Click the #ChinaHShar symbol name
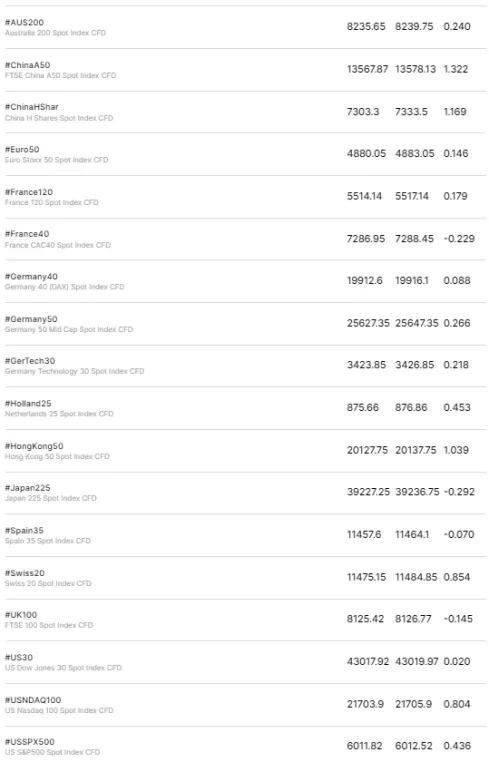 [x=32, y=107]
